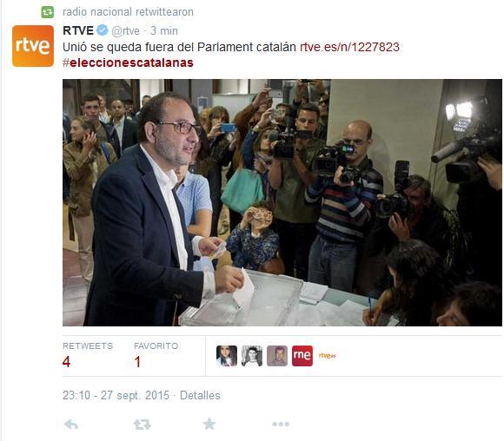The width and height of the screenshot is (504, 441).
Task: Open the @rtve handle
Action: 125,31
